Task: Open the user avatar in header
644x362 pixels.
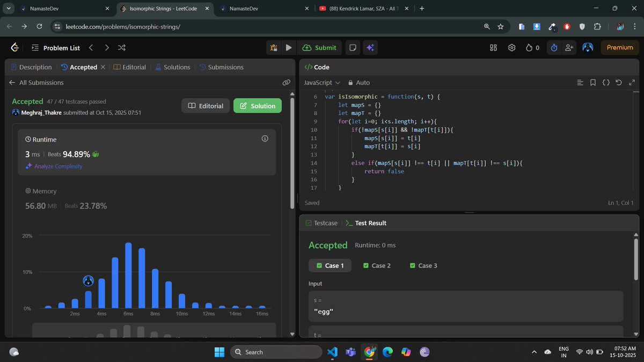Action: [x=588, y=48]
